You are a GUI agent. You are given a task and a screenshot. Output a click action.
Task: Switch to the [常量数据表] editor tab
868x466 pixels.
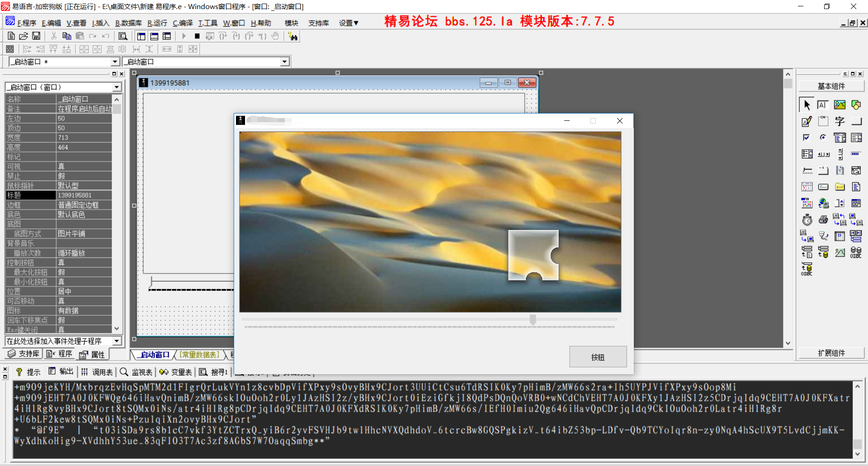[x=199, y=355]
